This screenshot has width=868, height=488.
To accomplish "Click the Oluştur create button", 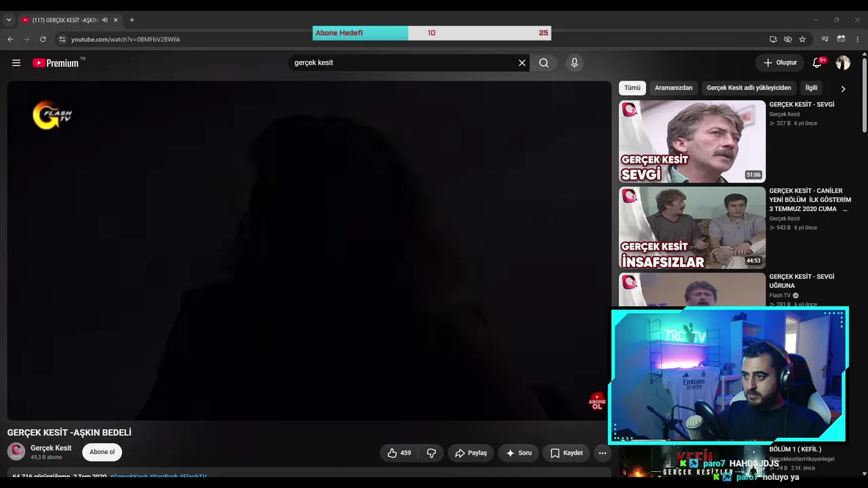I will 780,63.
